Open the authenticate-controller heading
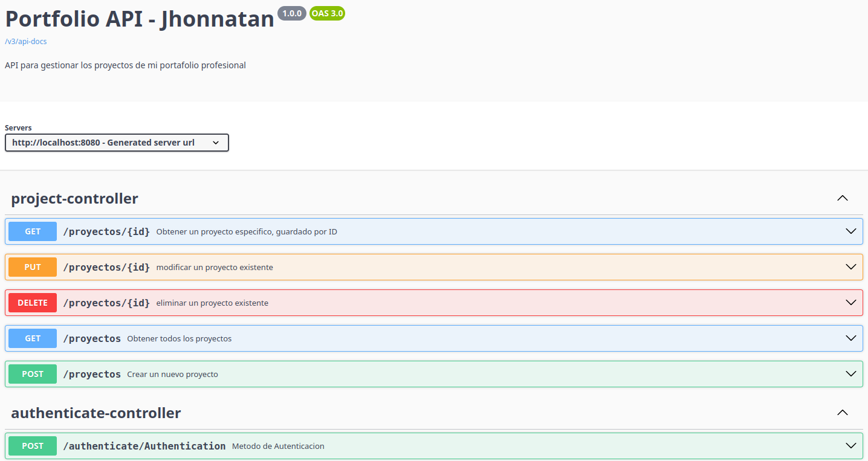Image resolution: width=868 pixels, height=461 pixels. coord(96,413)
